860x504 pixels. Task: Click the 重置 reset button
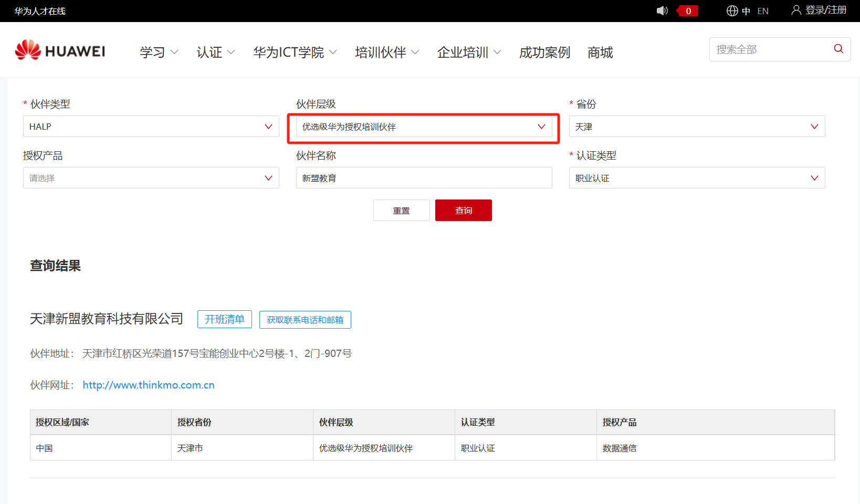click(x=402, y=211)
